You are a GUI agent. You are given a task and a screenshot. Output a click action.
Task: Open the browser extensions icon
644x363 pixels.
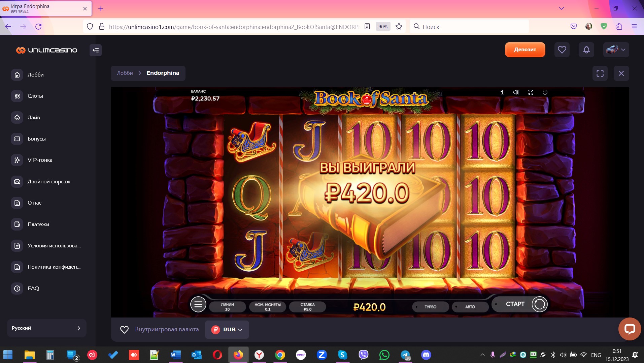click(619, 27)
